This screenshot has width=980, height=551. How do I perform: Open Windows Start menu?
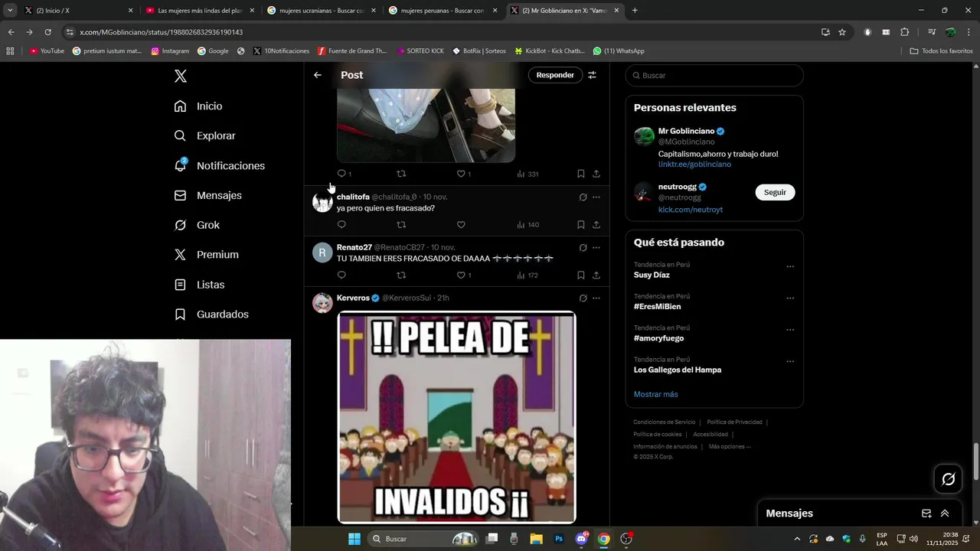pyautogui.click(x=354, y=539)
